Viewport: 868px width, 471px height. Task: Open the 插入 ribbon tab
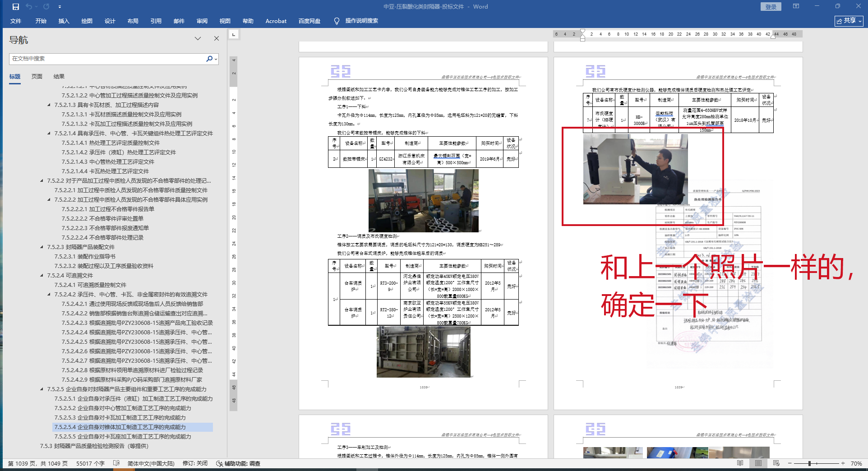point(64,21)
